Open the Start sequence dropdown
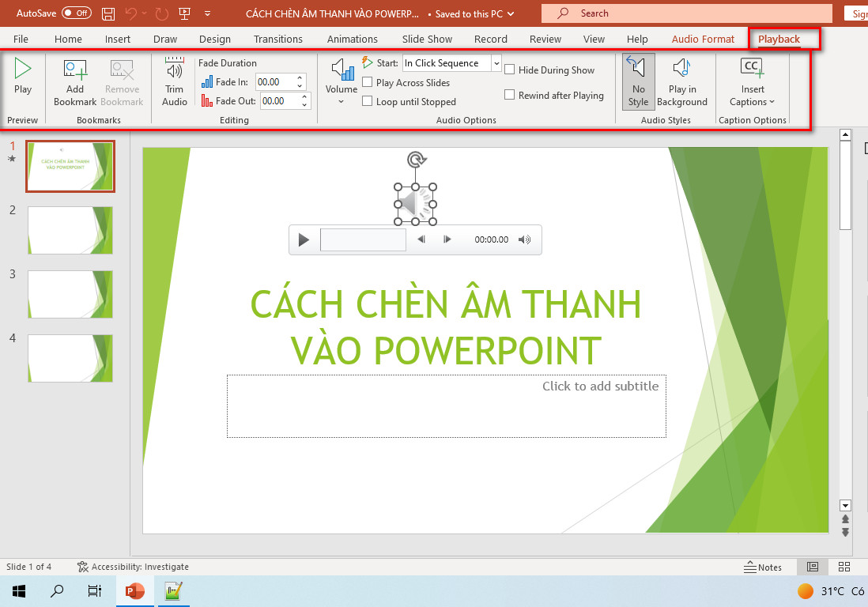 (496, 63)
